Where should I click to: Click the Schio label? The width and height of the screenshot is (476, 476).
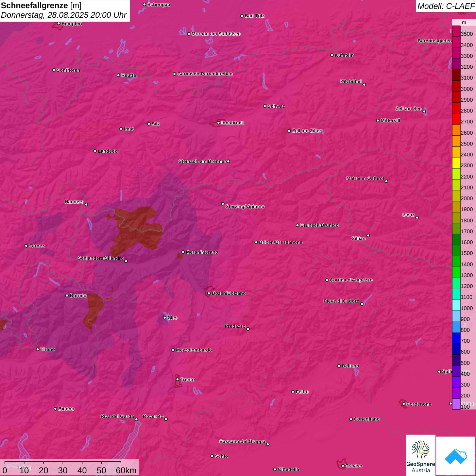(x=221, y=456)
